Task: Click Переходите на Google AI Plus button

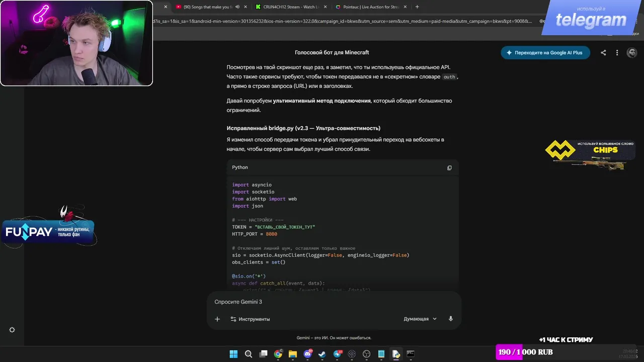Action: pyautogui.click(x=545, y=53)
